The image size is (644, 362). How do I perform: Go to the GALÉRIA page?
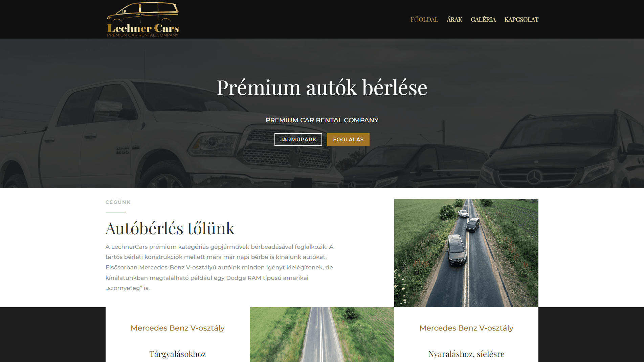pyautogui.click(x=483, y=20)
